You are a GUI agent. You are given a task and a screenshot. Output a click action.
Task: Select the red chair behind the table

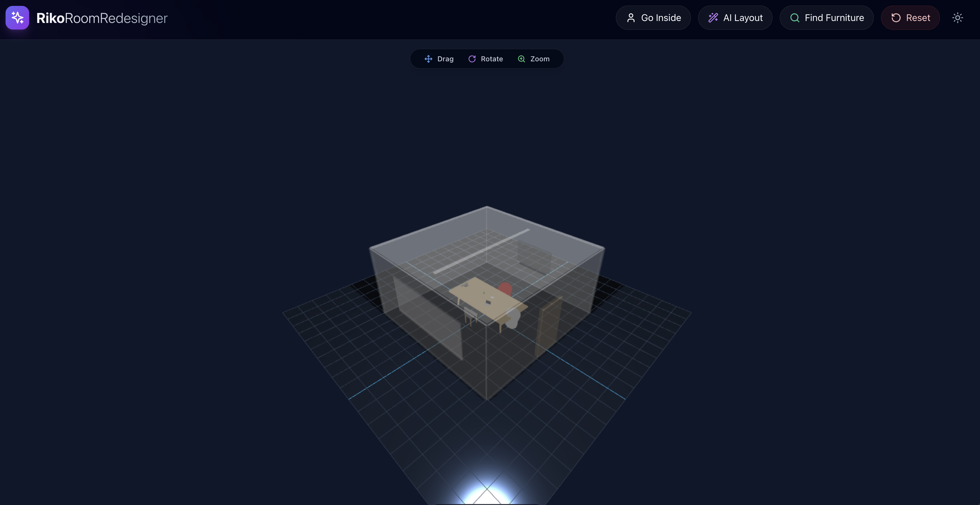[506, 288]
